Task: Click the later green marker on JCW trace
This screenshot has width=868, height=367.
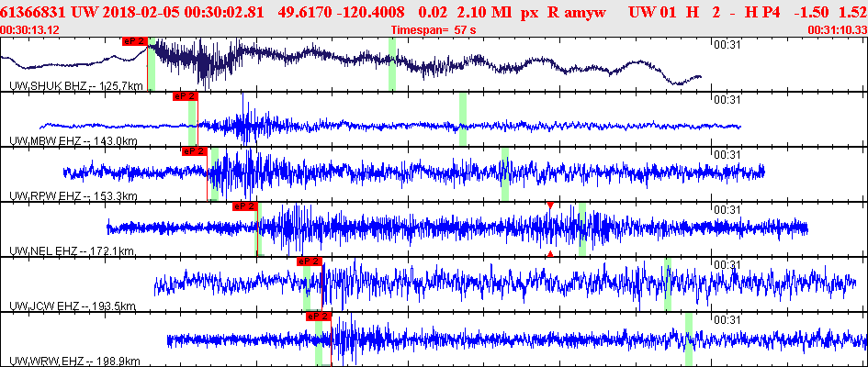Action: pos(668,284)
